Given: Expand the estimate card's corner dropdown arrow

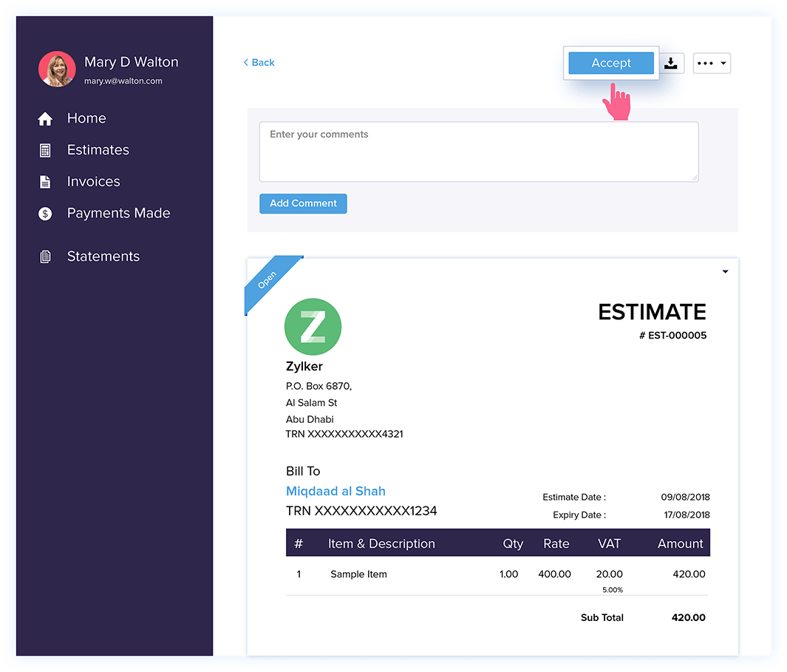Looking at the screenshot, I should tap(725, 272).
